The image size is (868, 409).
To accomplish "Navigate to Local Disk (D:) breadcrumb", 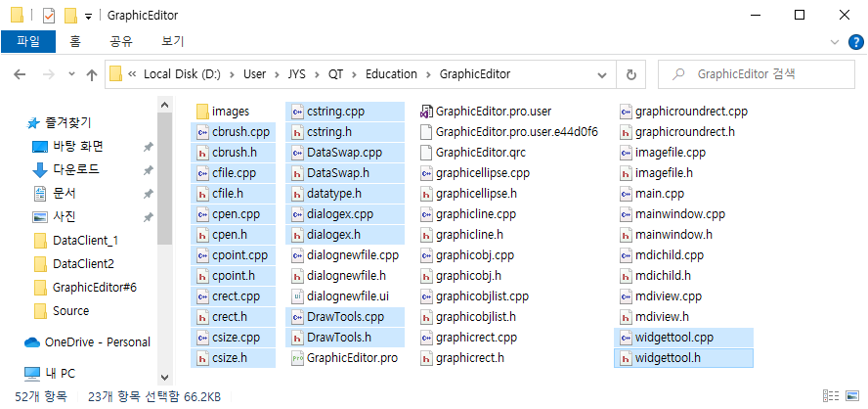I will tap(182, 74).
